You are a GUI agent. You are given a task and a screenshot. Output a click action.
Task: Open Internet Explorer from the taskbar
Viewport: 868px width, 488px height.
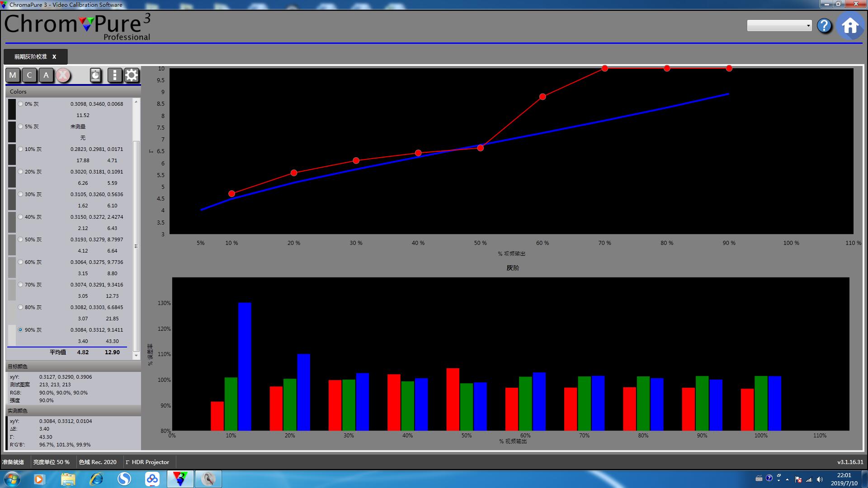96,479
